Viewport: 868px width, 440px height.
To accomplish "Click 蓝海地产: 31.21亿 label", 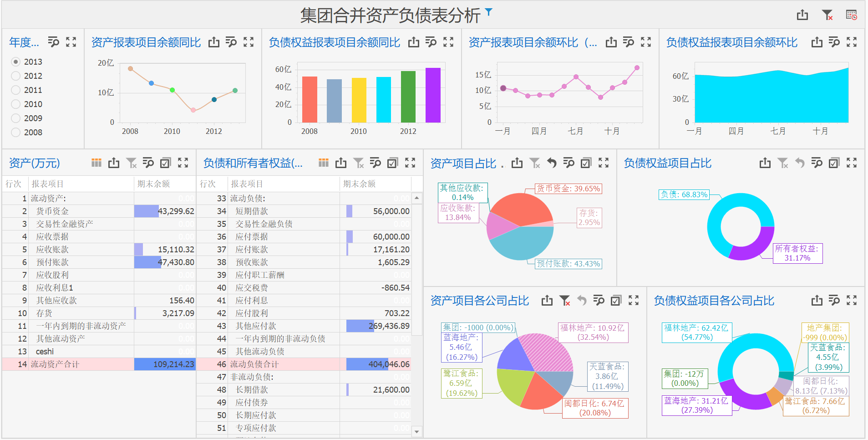I will click(696, 405).
